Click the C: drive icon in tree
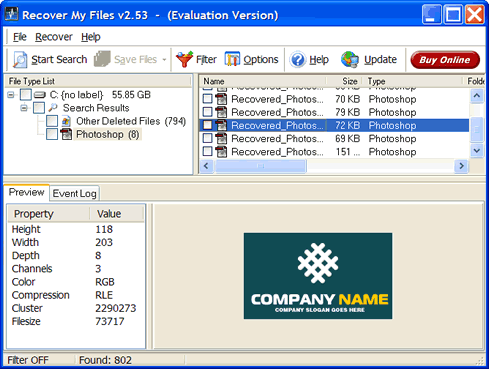Image resolution: width=489 pixels, height=369 pixels. [40, 95]
